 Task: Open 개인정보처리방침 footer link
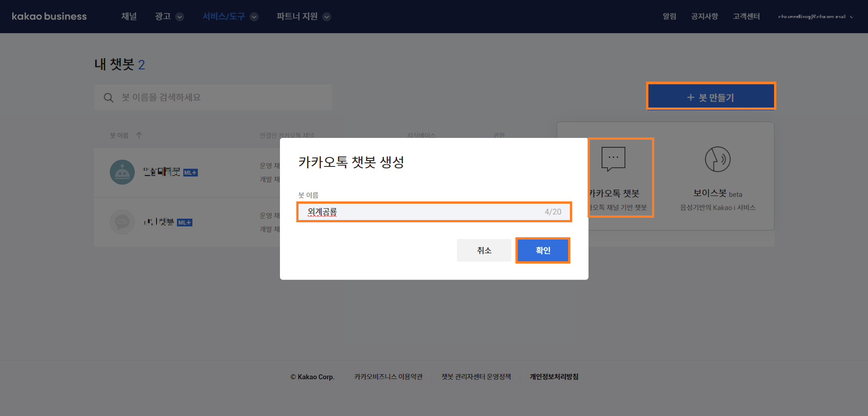click(x=554, y=377)
